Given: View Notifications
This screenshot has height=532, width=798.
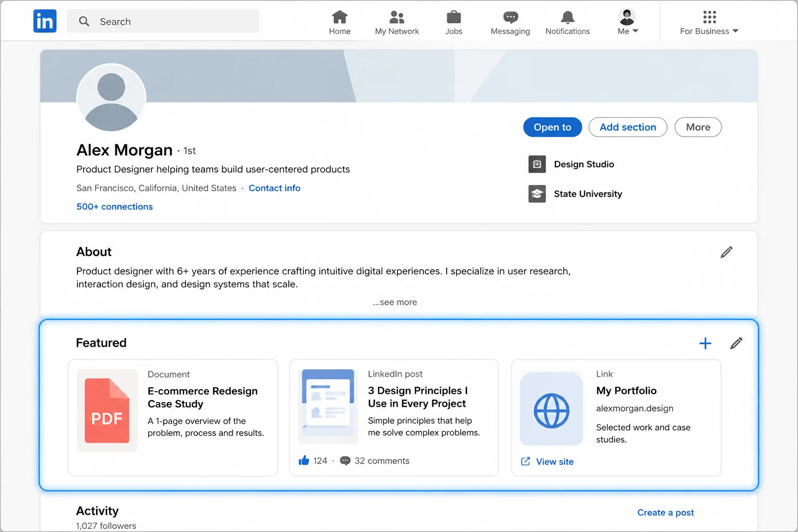Looking at the screenshot, I should pyautogui.click(x=567, y=23).
